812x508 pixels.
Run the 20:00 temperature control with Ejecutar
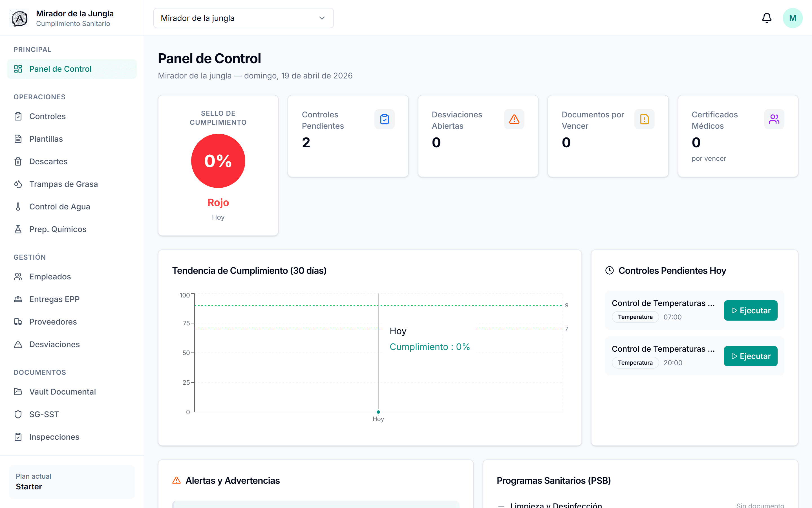pyautogui.click(x=751, y=356)
